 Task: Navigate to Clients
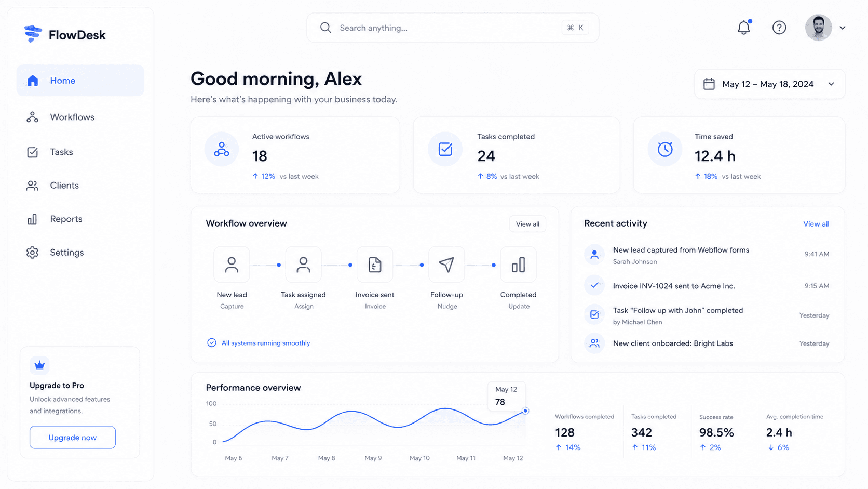(x=80, y=186)
